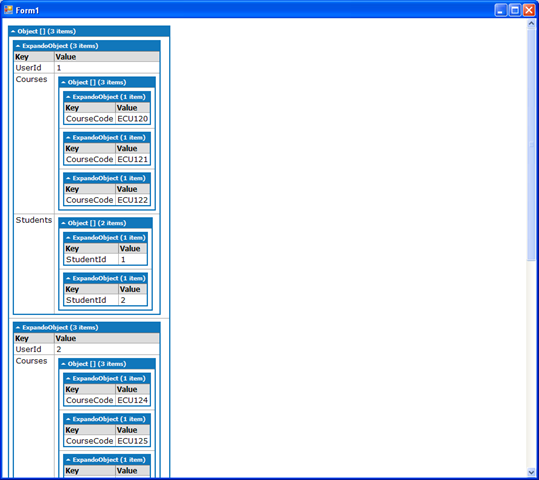Collapse the Students Object [] (2 items) header
539x480 pixels.
tap(106, 223)
